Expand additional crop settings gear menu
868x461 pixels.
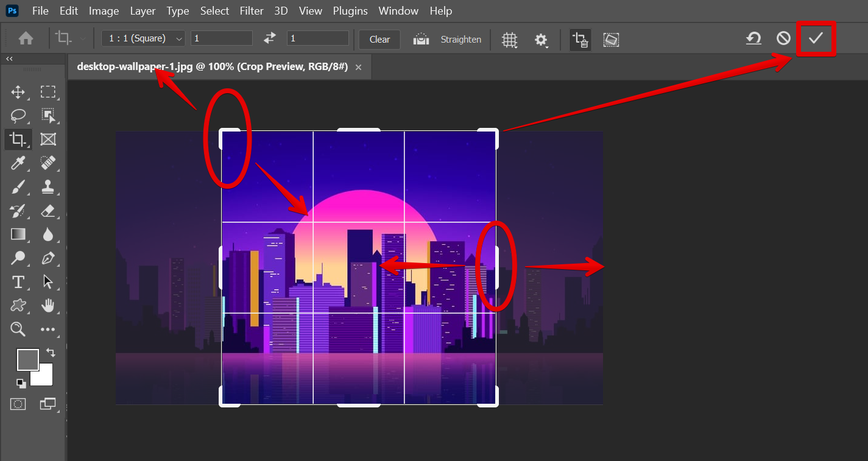click(541, 40)
